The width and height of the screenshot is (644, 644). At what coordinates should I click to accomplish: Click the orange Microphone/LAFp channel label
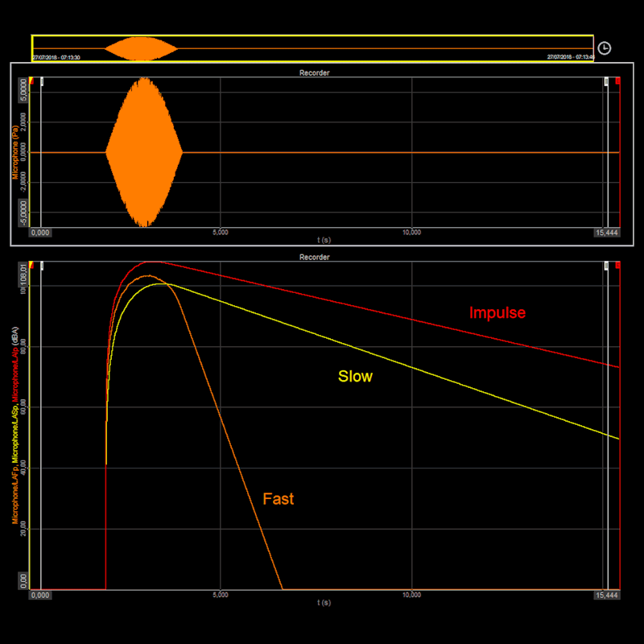click(x=15, y=495)
